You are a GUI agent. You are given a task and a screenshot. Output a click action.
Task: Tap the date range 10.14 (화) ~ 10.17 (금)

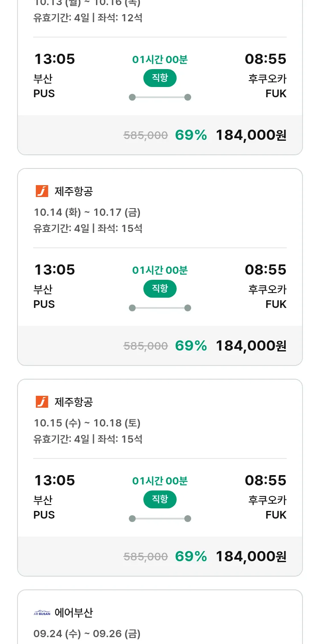tap(87, 212)
